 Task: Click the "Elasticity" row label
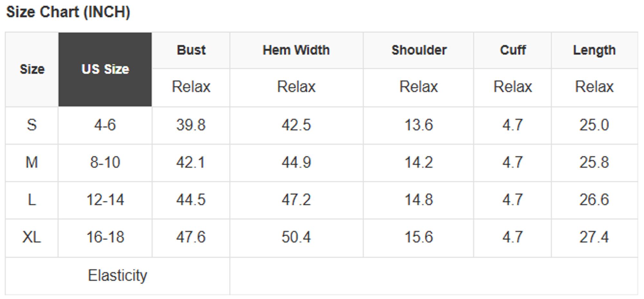[118, 276]
